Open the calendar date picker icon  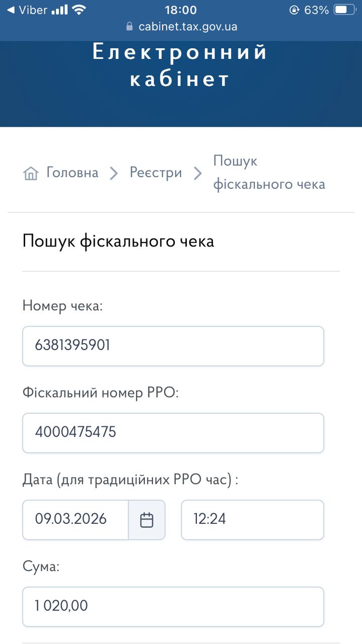click(x=147, y=520)
